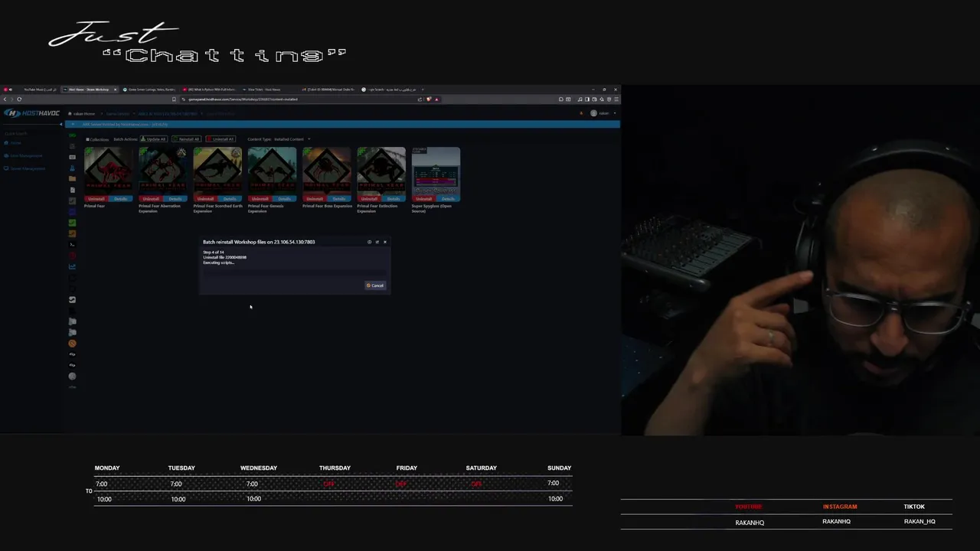Uninstall Primal Fear Scorched Earth Expansion
This screenshot has width=980, height=551.
205,199
